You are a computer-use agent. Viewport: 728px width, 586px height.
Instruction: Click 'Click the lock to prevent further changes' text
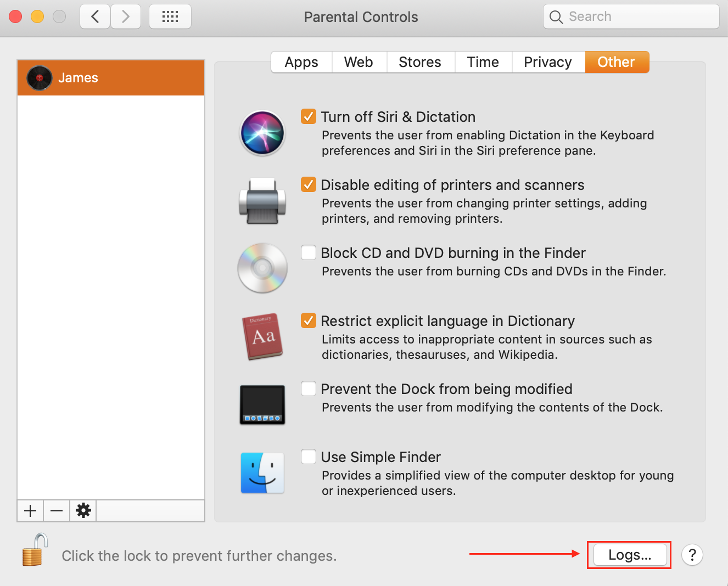[199, 556]
